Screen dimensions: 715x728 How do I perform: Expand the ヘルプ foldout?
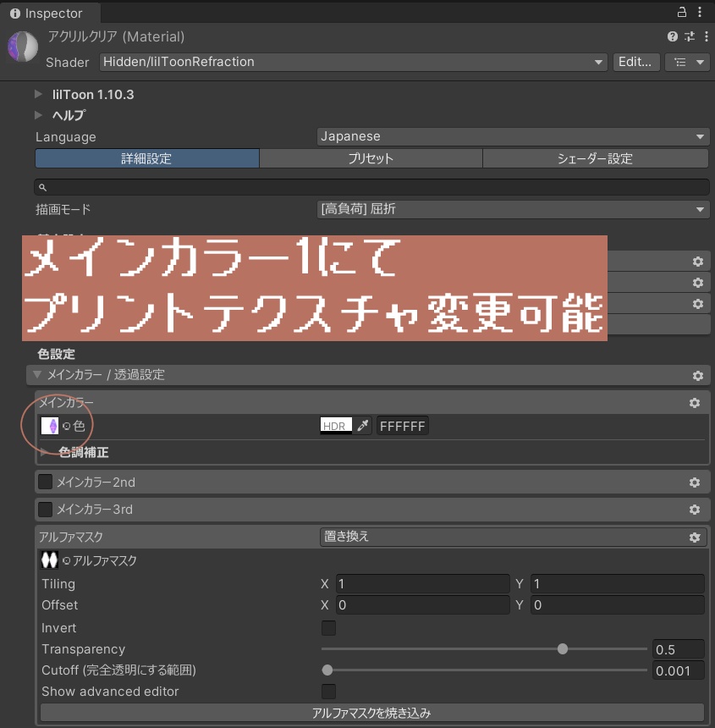(39, 114)
